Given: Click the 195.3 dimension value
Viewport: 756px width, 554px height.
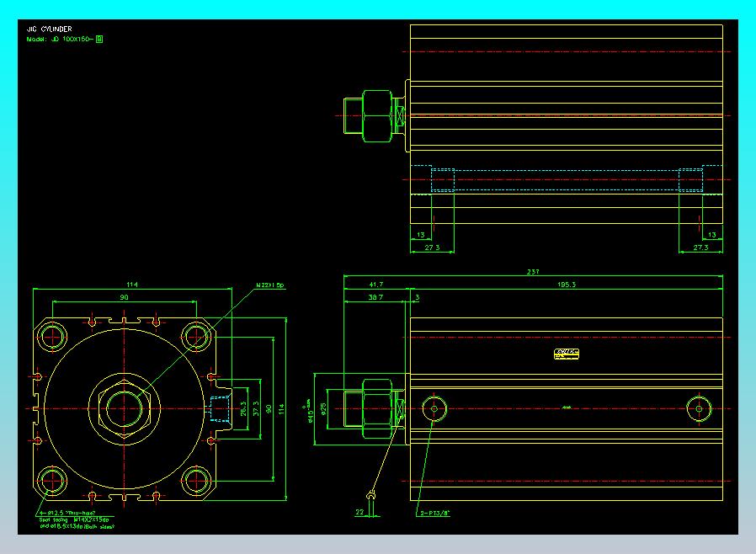Looking at the screenshot, I should pos(567,285).
